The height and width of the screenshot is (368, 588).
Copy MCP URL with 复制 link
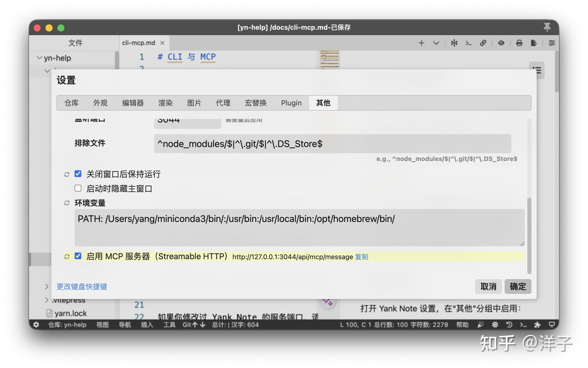pos(361,257)
